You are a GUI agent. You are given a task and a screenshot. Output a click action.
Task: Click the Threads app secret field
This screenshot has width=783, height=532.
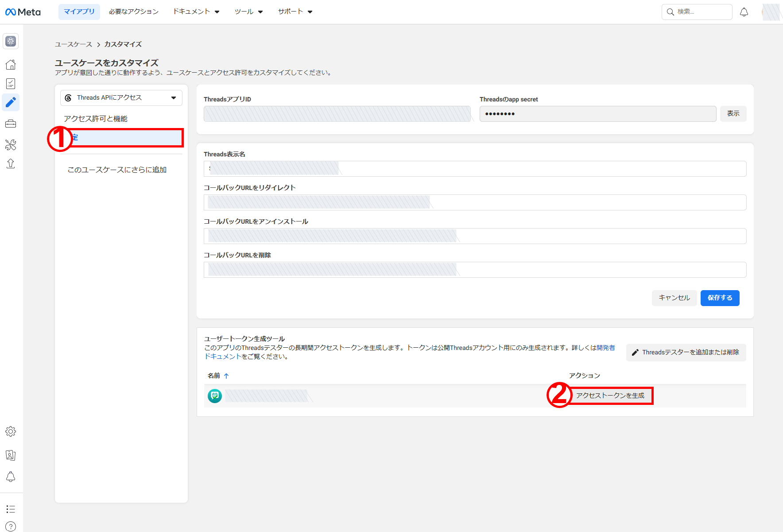click(x=598, y=114)
